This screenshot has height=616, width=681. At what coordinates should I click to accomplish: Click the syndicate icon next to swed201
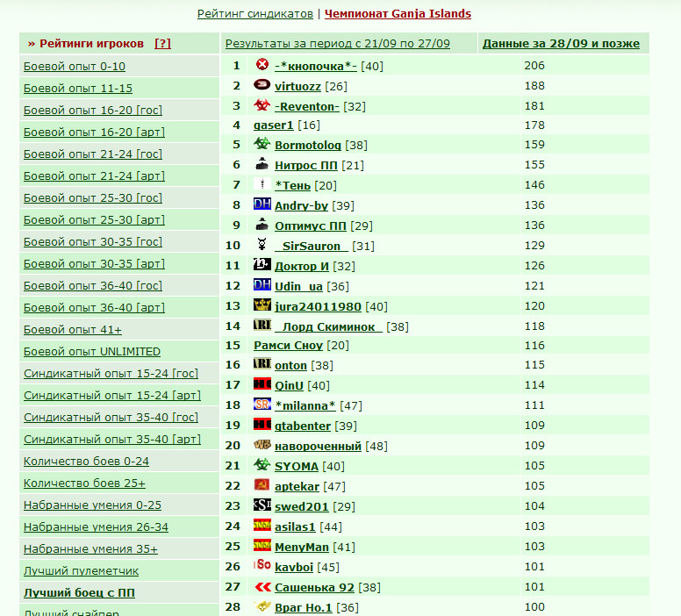click(262, 505)
